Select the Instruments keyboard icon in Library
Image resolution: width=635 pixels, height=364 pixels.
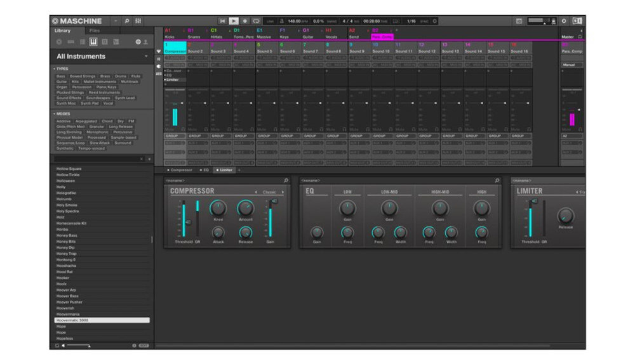(93, 42)
